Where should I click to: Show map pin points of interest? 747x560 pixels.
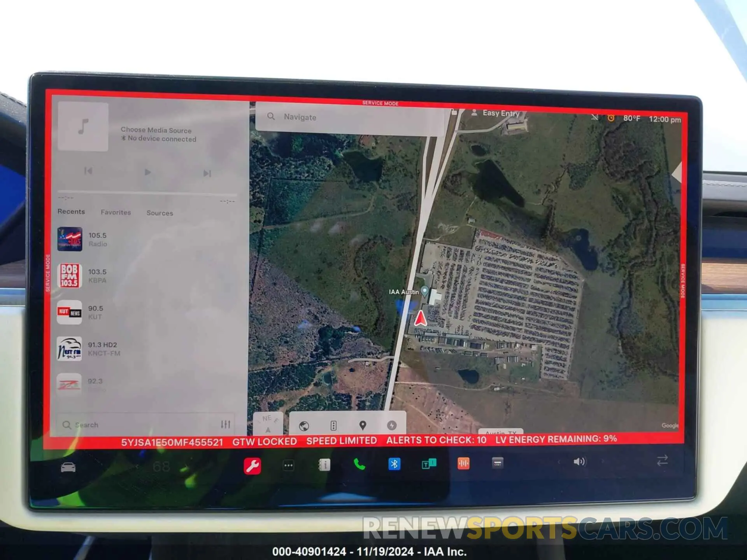point(363,425)
